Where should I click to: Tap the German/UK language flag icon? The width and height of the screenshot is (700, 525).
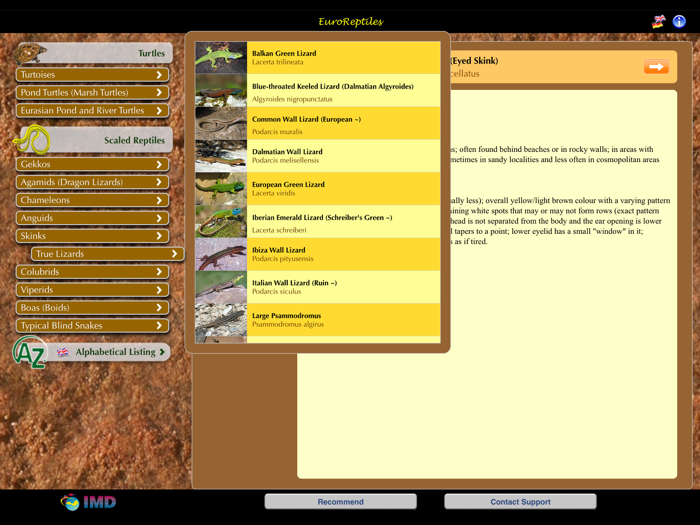tap(658, 21)
